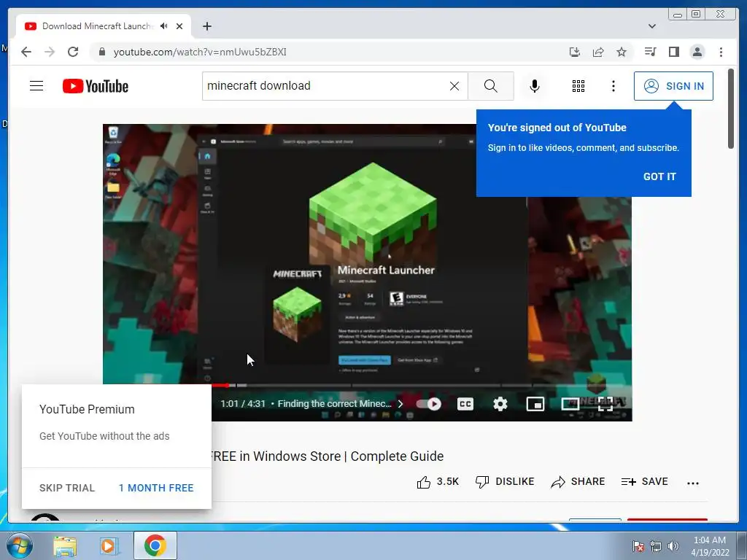Reload the YouTube page

(73, 52)
